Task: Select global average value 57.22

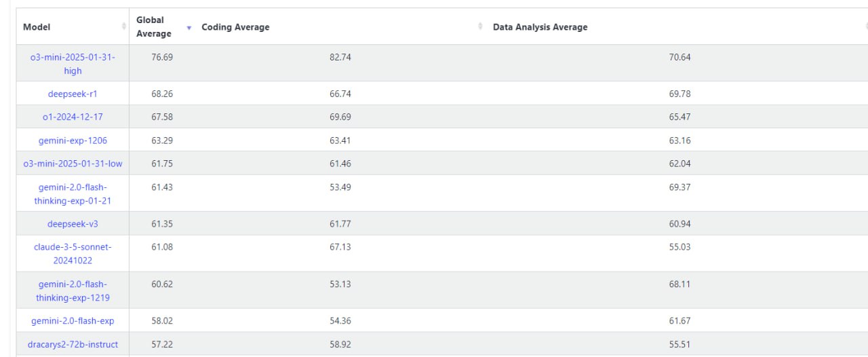Action: click(x=162, y=344)
